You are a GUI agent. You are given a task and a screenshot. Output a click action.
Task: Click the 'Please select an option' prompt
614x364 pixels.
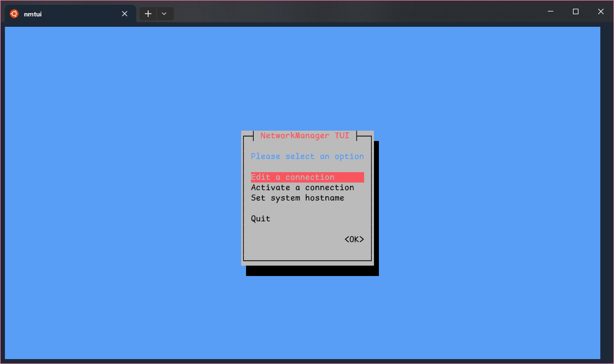click(307, 156)
